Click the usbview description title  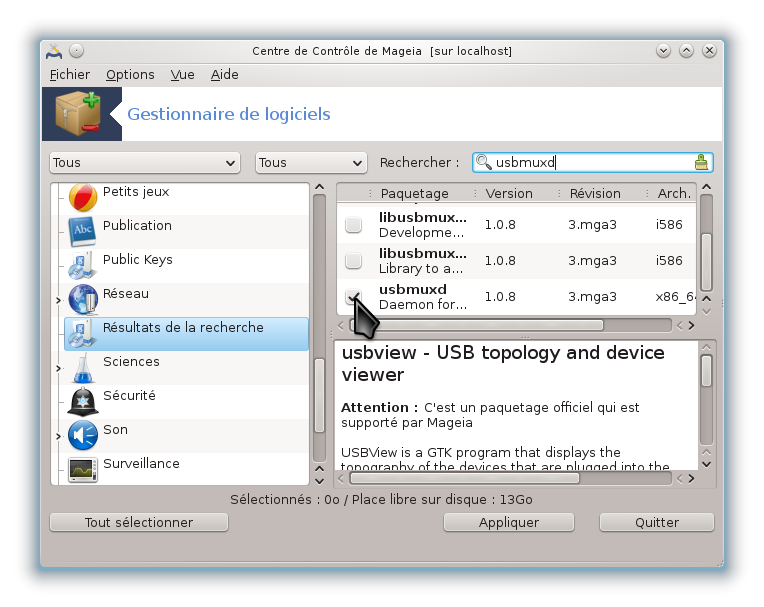(502, 363)
